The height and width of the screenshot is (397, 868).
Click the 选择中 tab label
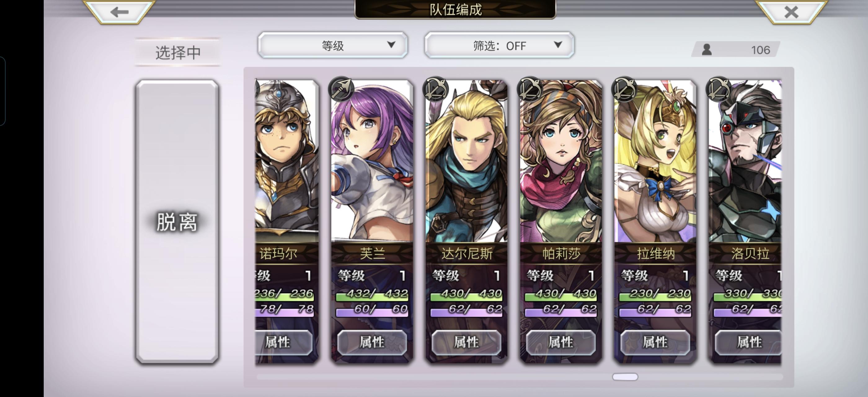click(178, 52)
